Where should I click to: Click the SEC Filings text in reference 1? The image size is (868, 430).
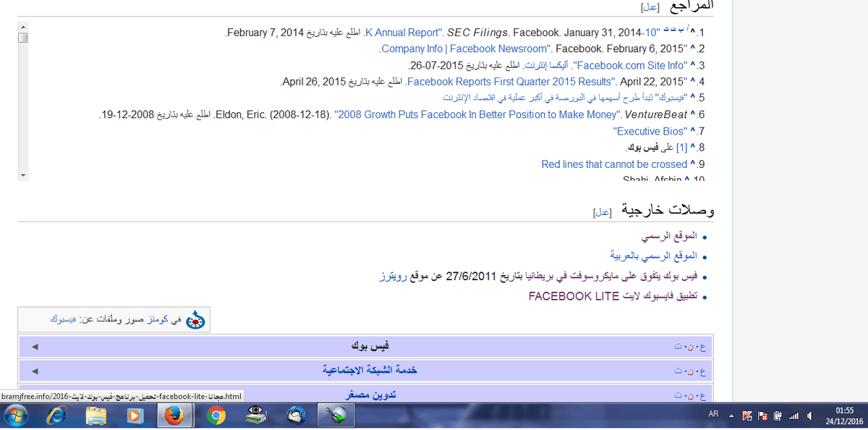coord(477,33)
